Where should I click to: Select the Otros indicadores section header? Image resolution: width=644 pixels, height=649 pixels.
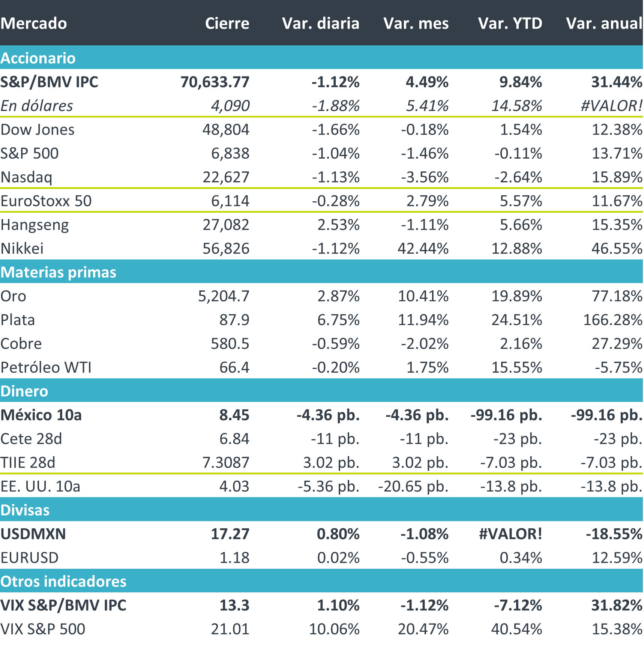tap(63, 581)
